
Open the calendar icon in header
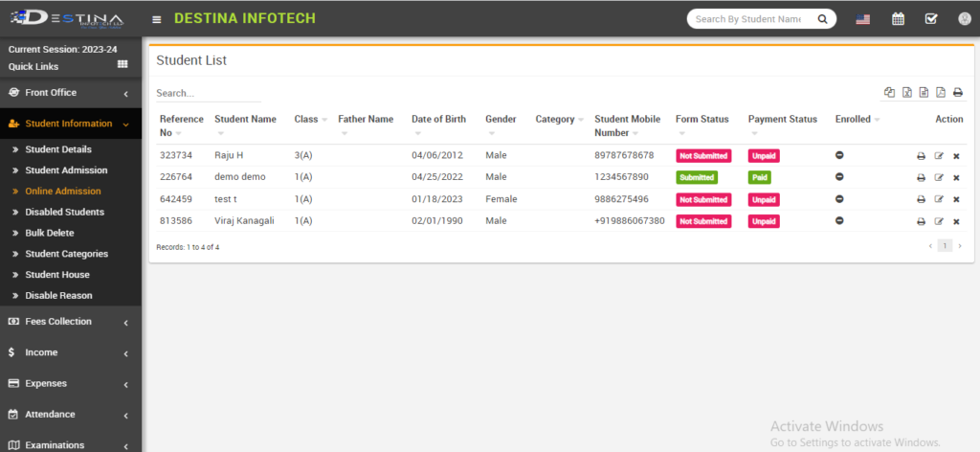point(898,18)
